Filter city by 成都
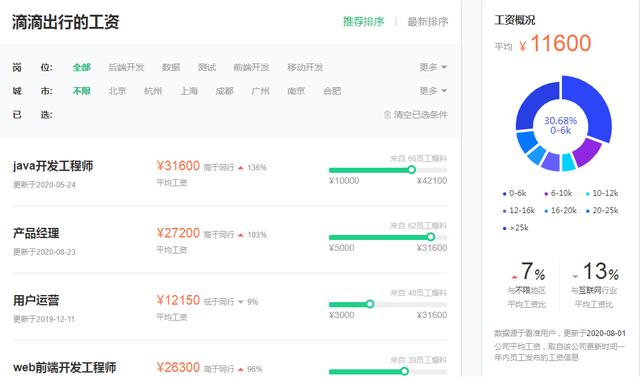Screen dimensions: 640x377 224,91
